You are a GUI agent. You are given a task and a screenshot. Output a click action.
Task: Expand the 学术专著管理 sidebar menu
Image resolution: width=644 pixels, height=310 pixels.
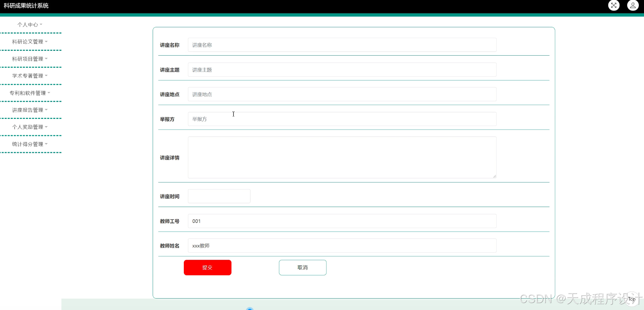[x=30, y=76]
